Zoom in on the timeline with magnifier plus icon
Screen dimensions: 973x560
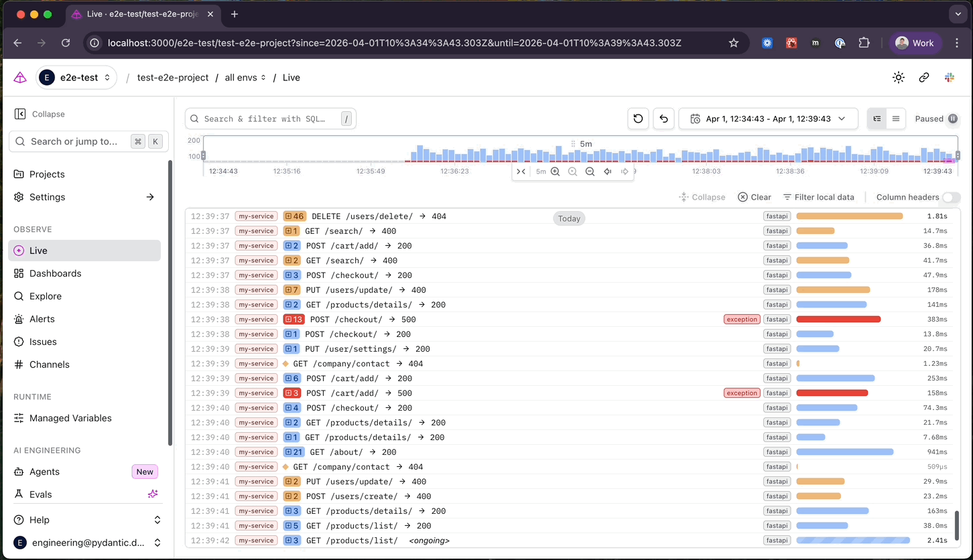(555, 171)
